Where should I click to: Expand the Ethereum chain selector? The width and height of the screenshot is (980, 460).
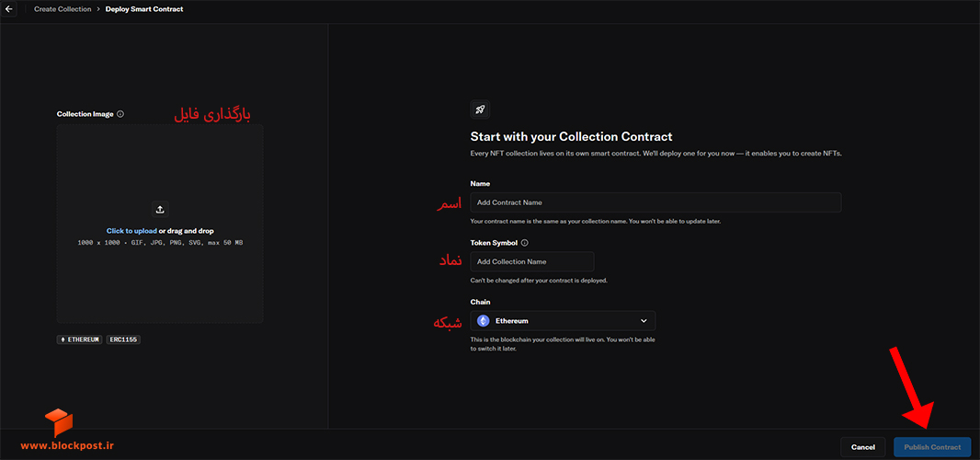tap(563, 321)
